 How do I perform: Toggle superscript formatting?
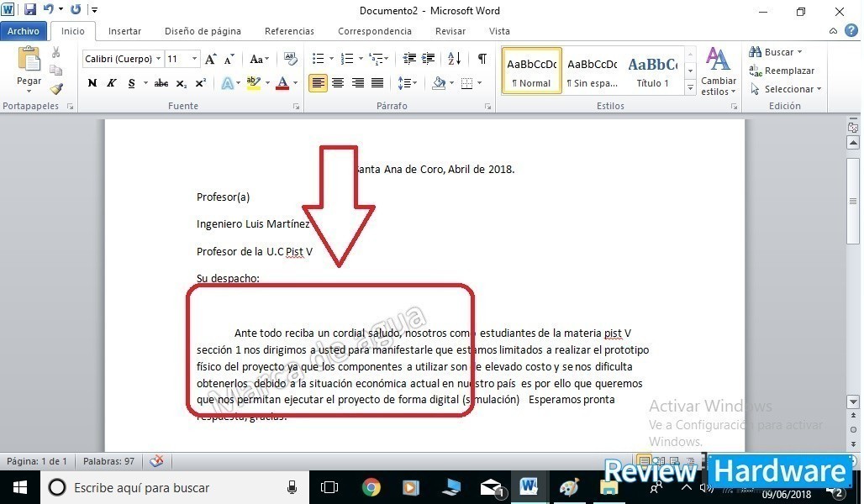[x=201, y=83]
